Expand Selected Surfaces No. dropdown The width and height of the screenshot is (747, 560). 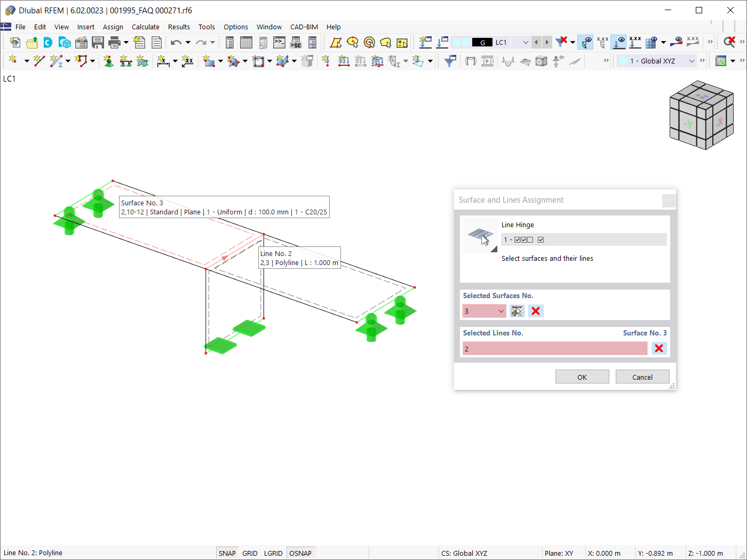[x=501, y=311]
